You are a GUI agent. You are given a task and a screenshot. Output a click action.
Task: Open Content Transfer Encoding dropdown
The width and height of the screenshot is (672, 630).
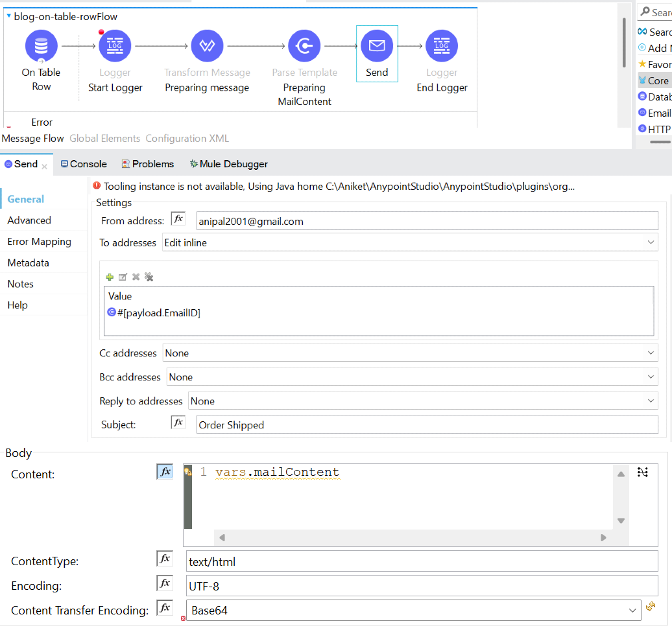[413, 611]
